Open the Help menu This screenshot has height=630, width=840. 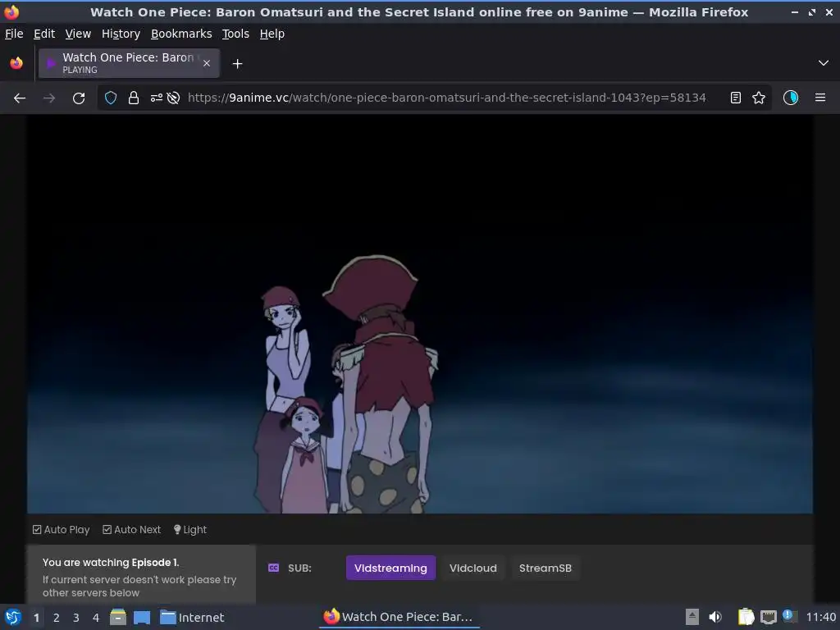(x=272, y=34)
